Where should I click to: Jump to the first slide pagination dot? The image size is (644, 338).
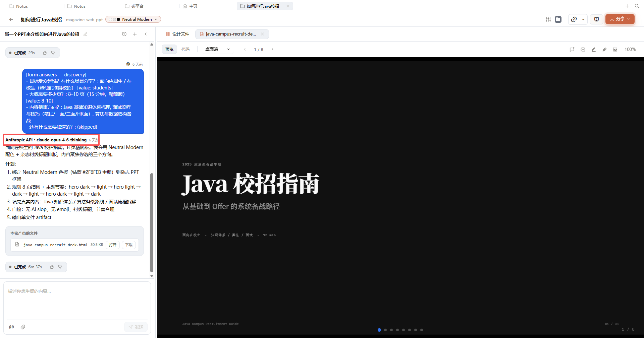[379, 330]
